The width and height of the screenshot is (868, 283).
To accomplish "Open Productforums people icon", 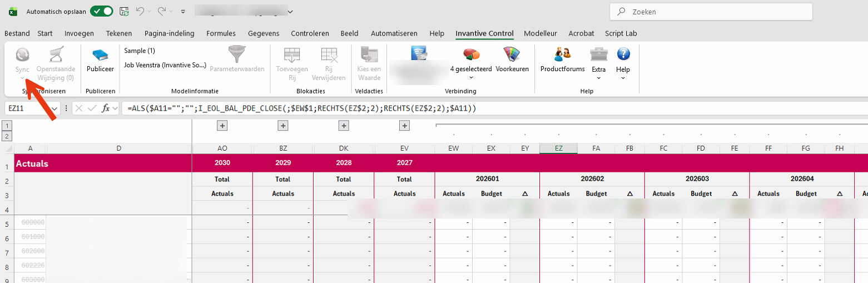I will 563,54.
